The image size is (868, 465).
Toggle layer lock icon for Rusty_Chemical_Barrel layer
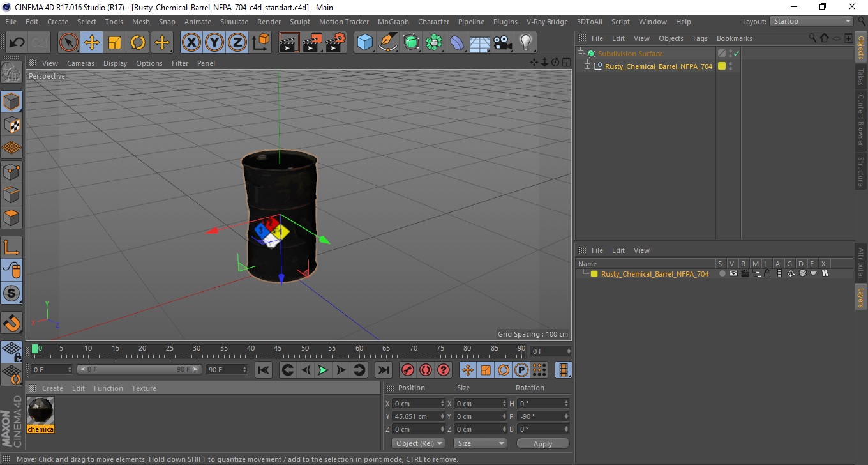767,273
